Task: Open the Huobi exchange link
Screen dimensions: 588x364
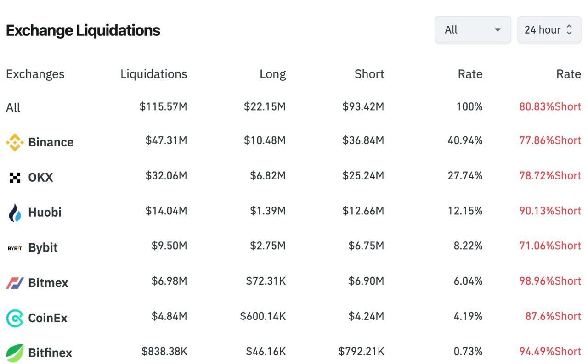Action: click(x=45, y=212)
